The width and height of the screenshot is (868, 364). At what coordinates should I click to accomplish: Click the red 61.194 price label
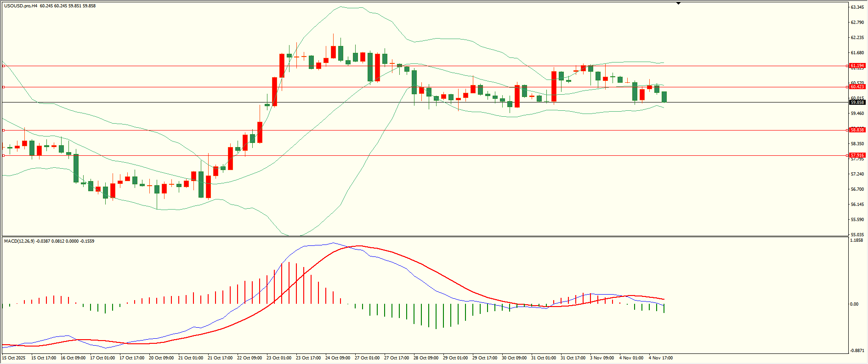tap(857, 66)
